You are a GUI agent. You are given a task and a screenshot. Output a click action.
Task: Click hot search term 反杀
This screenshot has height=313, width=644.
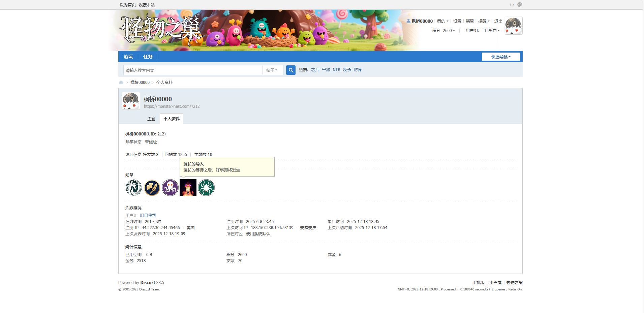click(347, 70)
